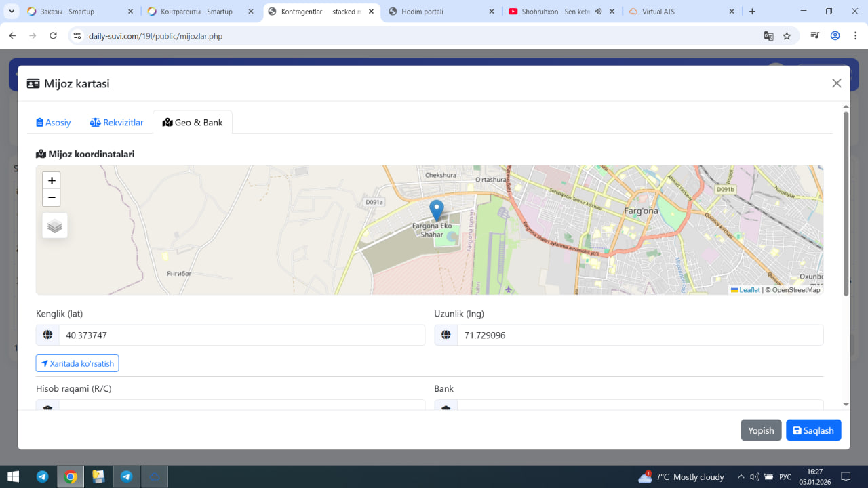The height and width of the screenshot is (488, 868).
Task: Focus the Kenglik latitude input field
Action: click(x=241, y=335)
